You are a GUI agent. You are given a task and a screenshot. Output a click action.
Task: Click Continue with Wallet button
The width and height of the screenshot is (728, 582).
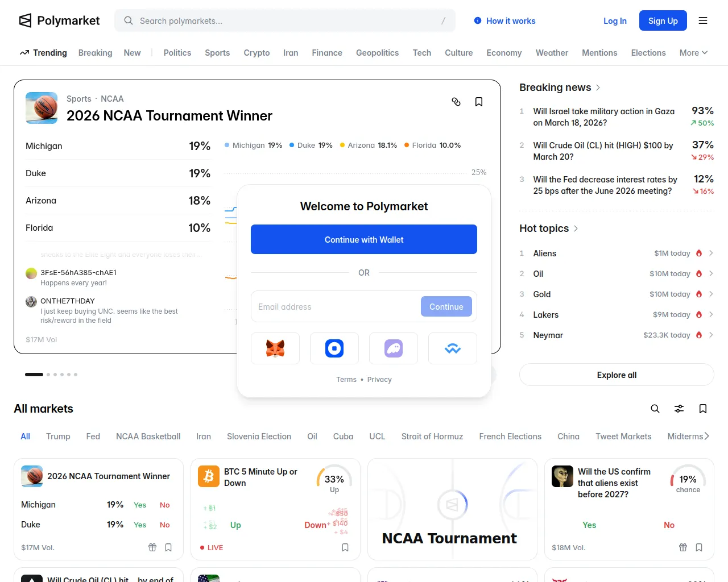point(364,239)
